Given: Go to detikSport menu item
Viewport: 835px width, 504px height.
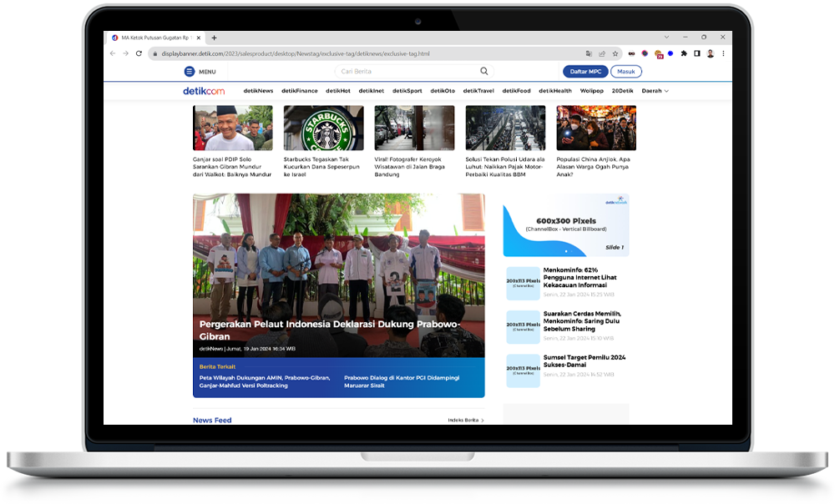Looking at the screenshot, I should point(407,91).
